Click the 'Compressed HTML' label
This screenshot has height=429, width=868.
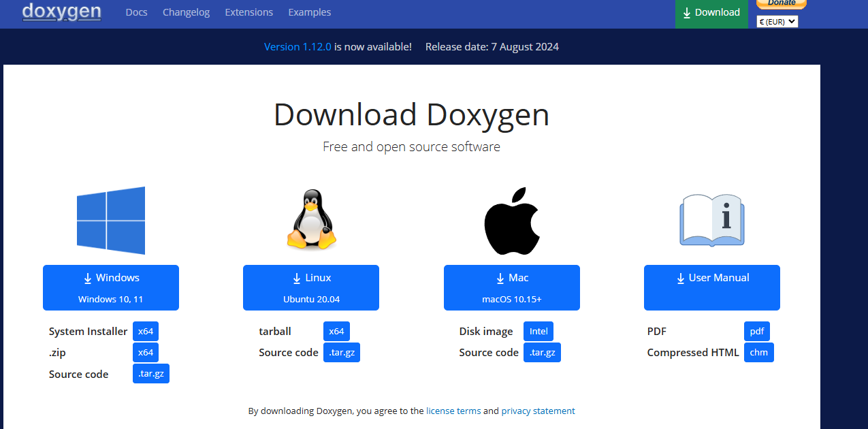click(693, 353)
